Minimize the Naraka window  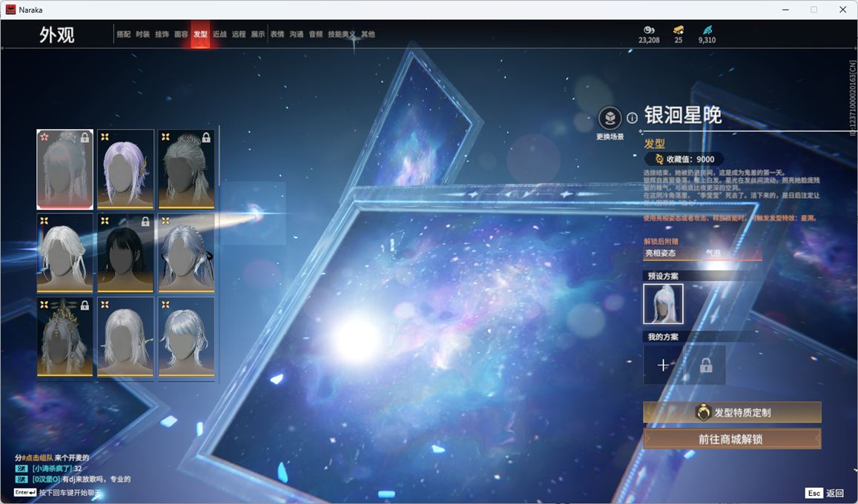[x=786, y=10]
